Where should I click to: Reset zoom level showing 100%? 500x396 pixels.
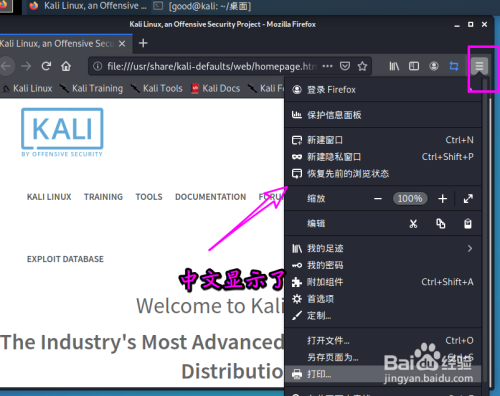pos(410,199)
